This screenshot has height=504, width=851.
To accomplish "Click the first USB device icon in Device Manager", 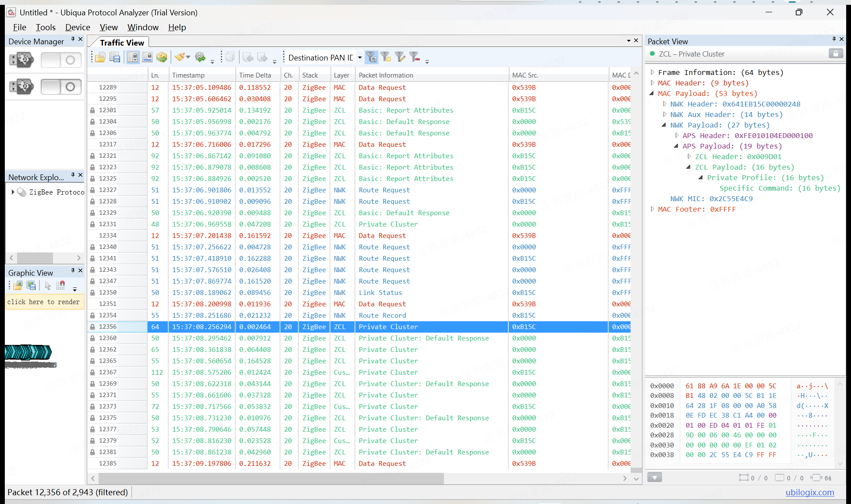I will 21,60.
